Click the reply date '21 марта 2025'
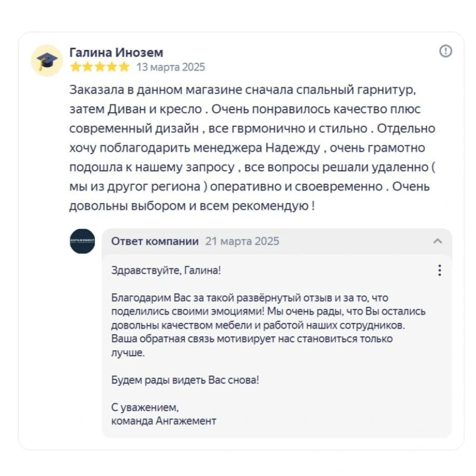This screenshot has height=476, width=476. point(242,241)
